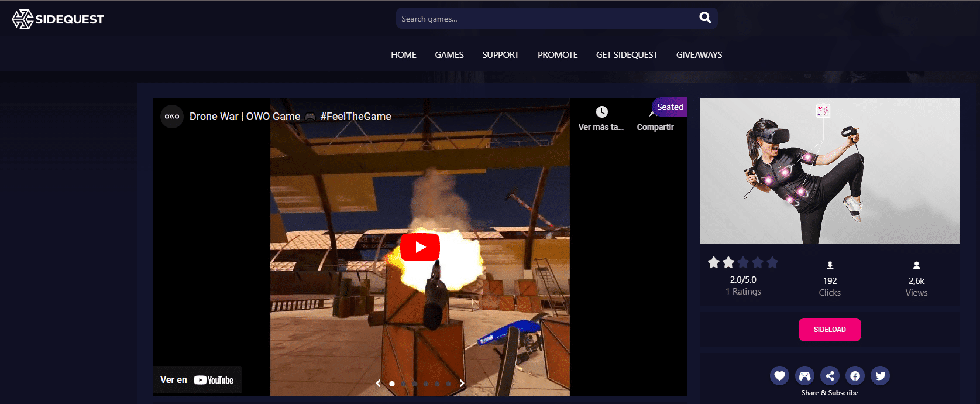Rate the game three stars

(743, 262)
